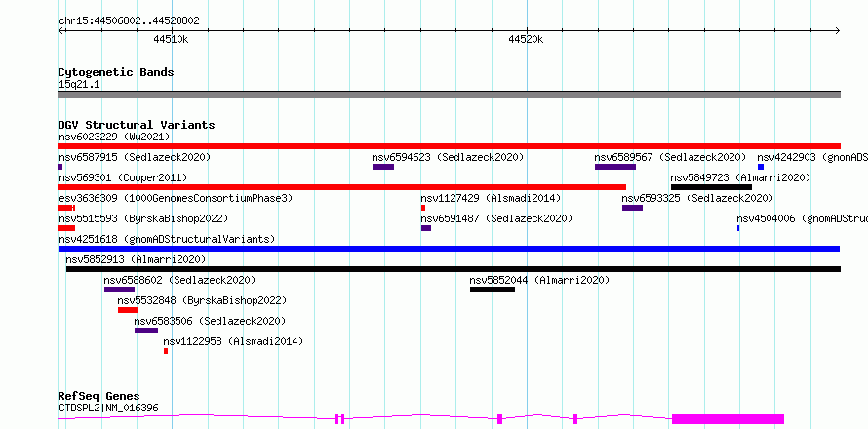Click the nsv5849723 black variant bar
868x429 pixels.
[x=711, y=187]
